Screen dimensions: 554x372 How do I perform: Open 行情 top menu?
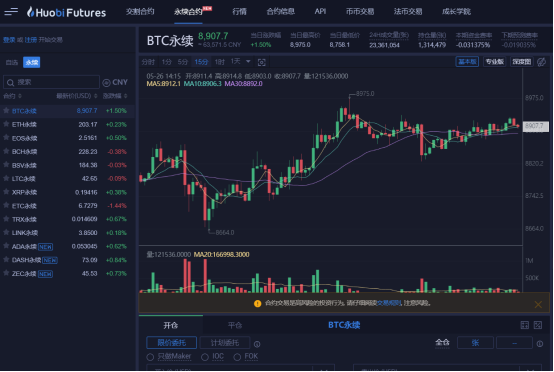point(240,12)
